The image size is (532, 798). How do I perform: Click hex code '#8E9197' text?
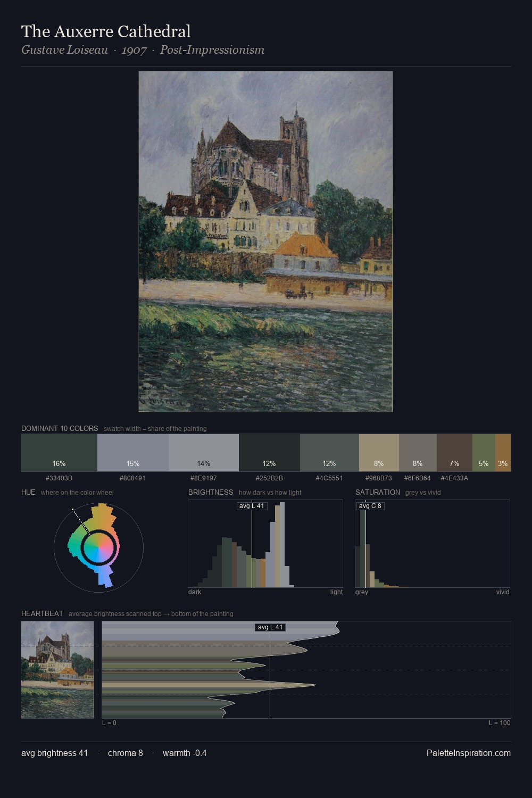click(204, 478)
